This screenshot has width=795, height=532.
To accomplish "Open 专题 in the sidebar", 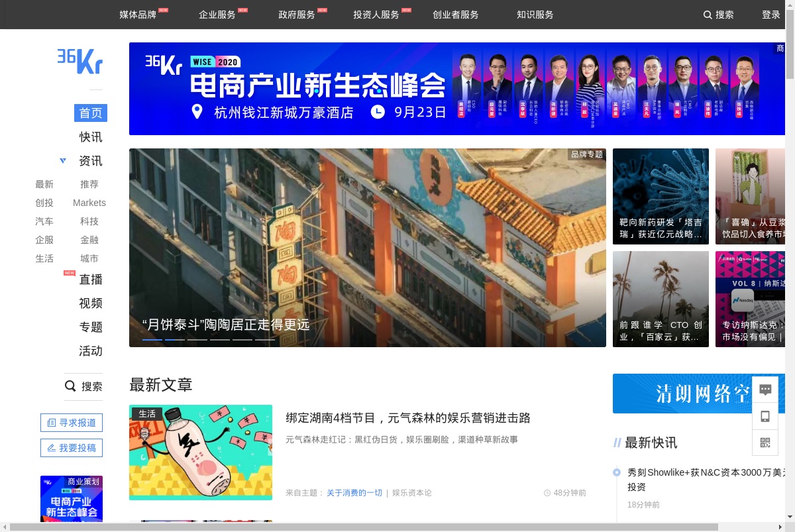I will [91, 327].
